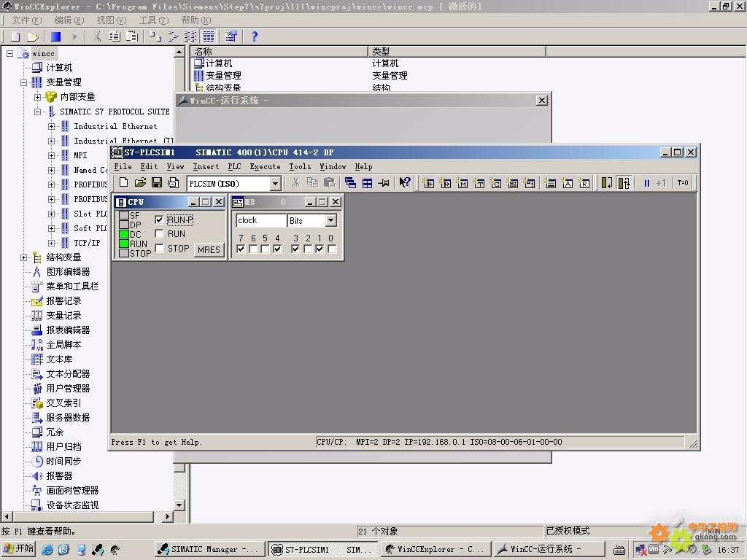Image resolution: width=747 pixels, height=560 pixels.
Task: Collapse the 变量管理 tree node
Action: (x=23, y=82)
